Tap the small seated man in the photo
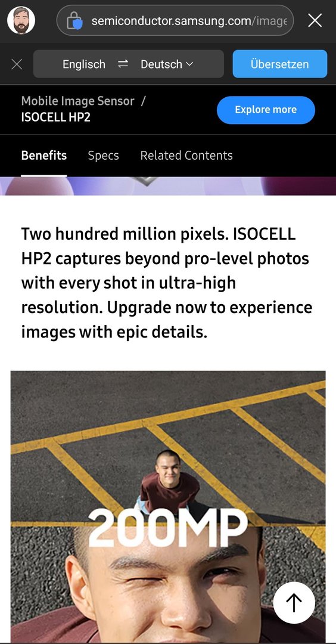This screenshot has height=644, width=336. pos(167,481)
